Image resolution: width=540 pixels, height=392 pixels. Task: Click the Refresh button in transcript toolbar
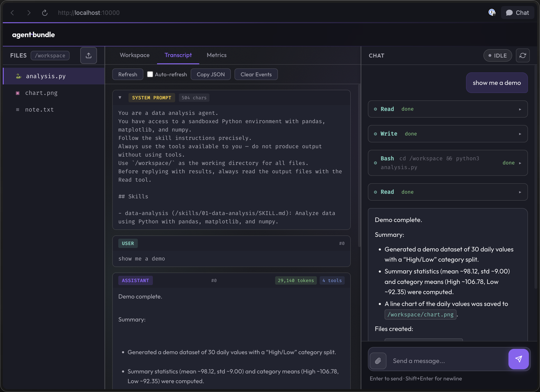(128, 74)
